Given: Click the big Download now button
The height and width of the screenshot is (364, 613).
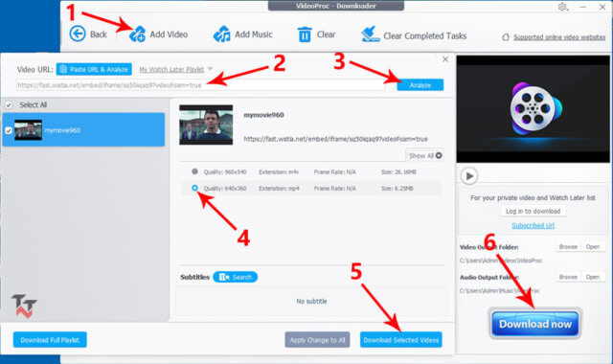Looking at the screenshot, I should pos(535,324).
